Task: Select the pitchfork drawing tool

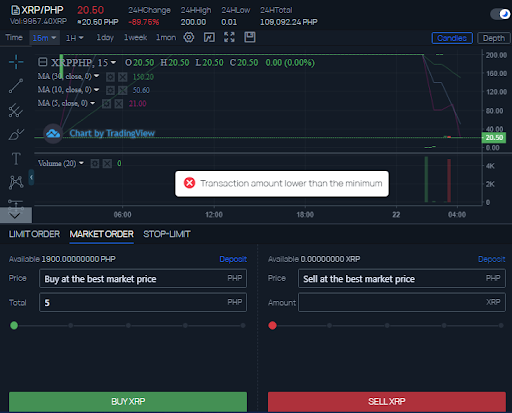Action: [x=16, y=110]
